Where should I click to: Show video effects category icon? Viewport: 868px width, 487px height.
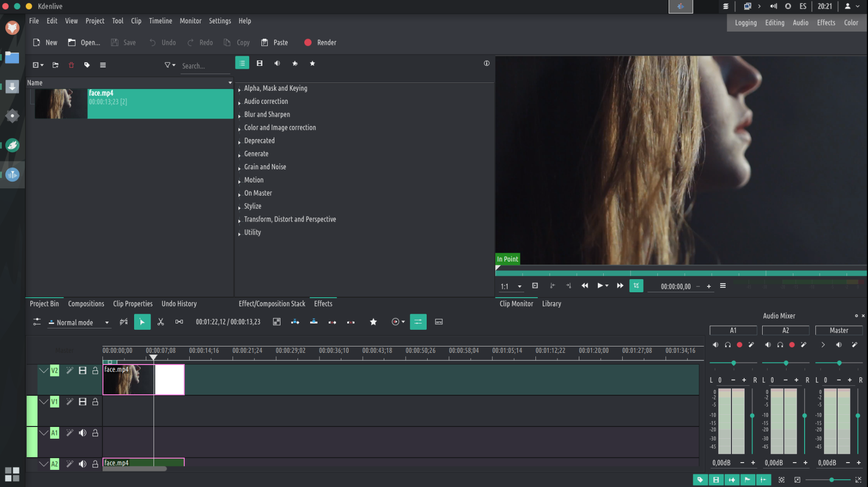[x=259, y=63]
